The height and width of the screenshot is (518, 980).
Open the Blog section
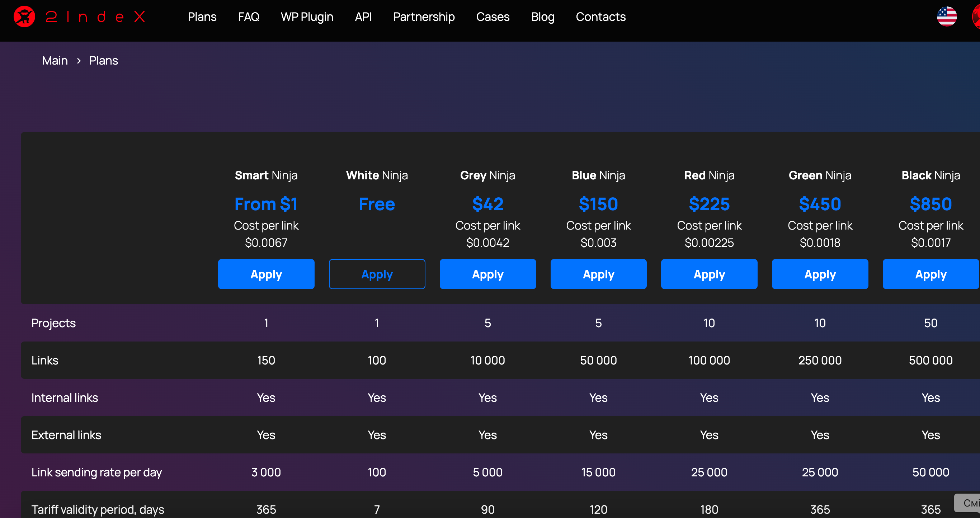[x=542, y=17]
